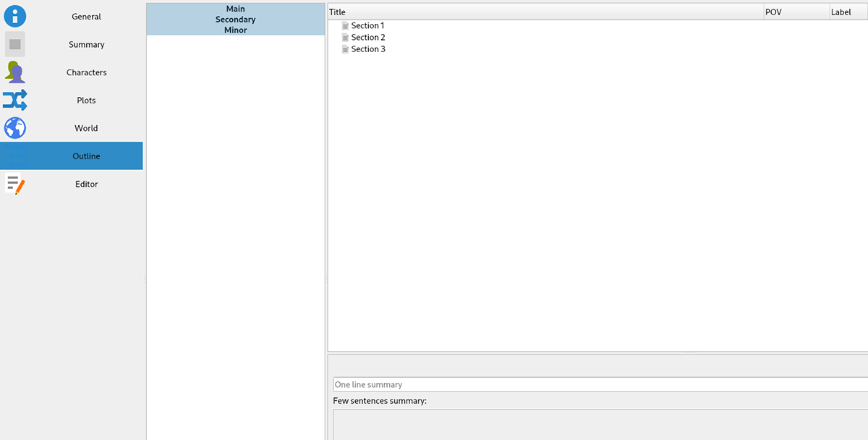Click the Summary square icon

tap(15, 44)
